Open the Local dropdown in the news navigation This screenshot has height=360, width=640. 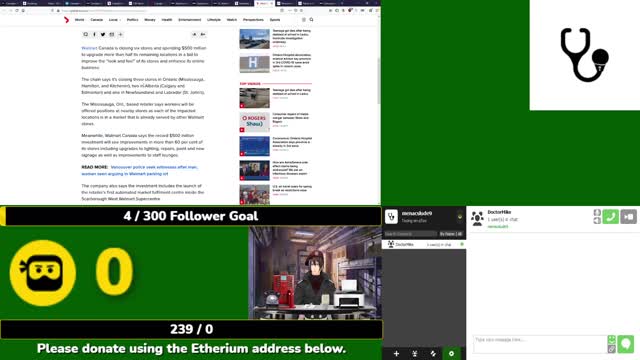[x=115, y=20]
